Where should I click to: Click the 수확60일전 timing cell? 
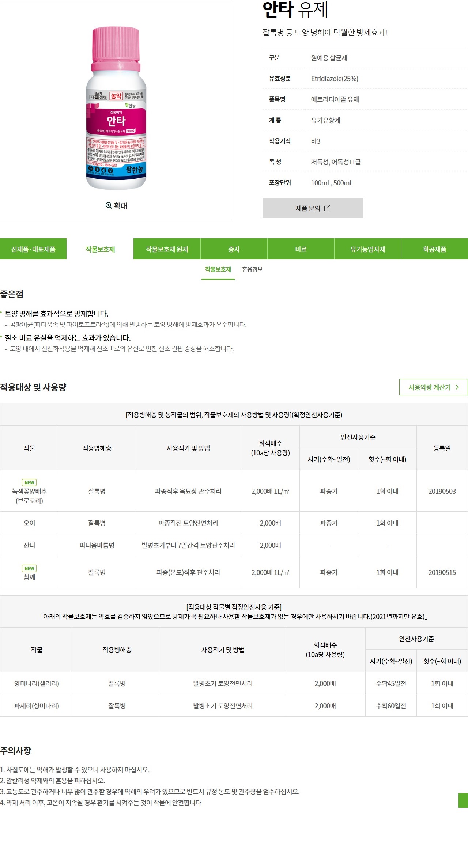coord(391,706)
